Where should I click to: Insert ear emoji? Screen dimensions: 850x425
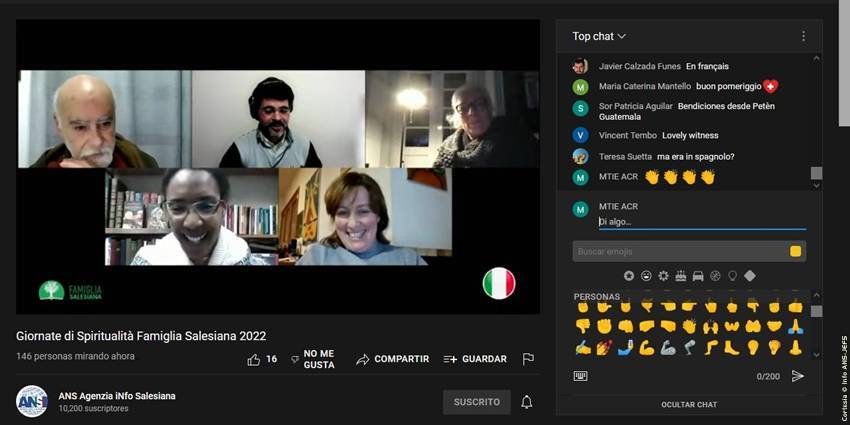(753, 347)
